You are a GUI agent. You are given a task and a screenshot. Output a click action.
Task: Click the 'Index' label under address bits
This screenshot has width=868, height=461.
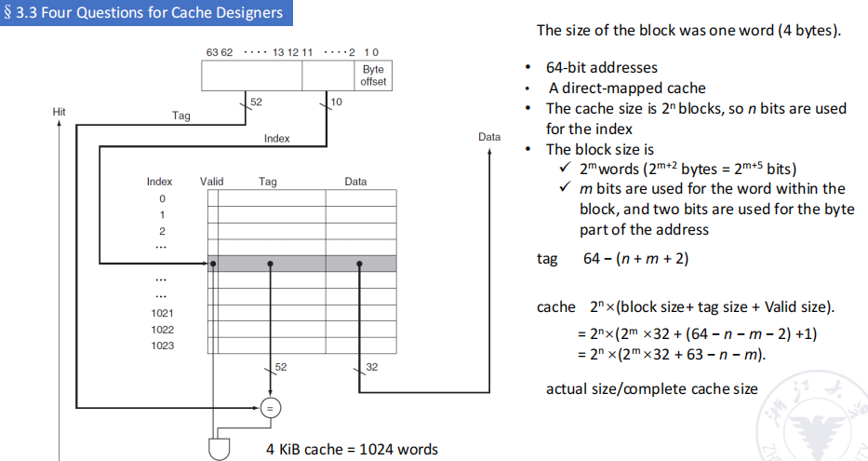coord(276,138)
